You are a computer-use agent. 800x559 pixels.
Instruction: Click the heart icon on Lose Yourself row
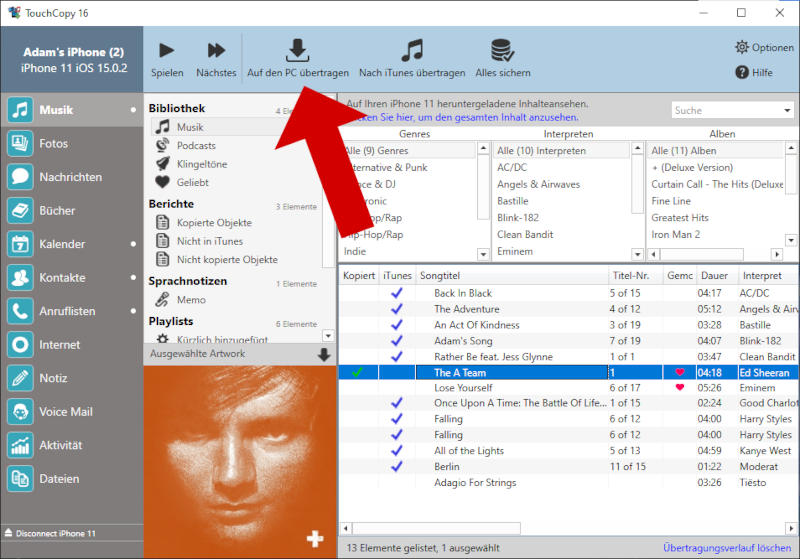(679, 388)
